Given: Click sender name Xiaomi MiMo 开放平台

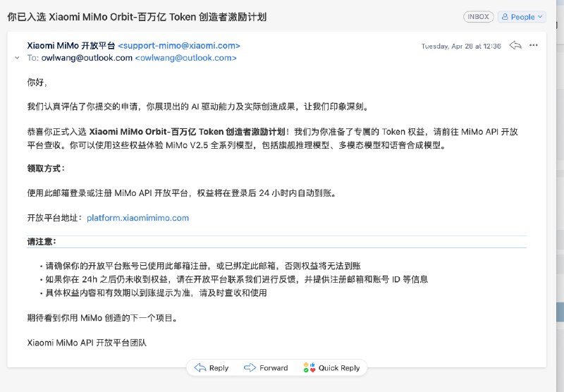Looking at the screenshot, I should click(x=71, y=46).
